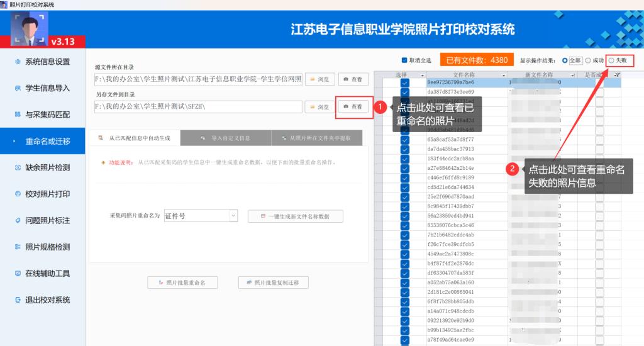Click the file name 6f8f7b28bb805ddb cell
The image size is (644, 346).
coord(467,301)
